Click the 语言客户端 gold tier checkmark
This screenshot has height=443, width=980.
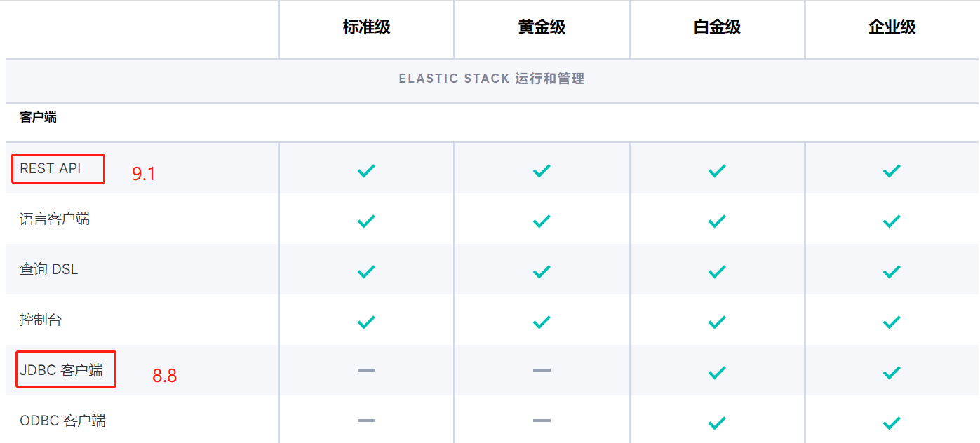[x=542, y=221]
